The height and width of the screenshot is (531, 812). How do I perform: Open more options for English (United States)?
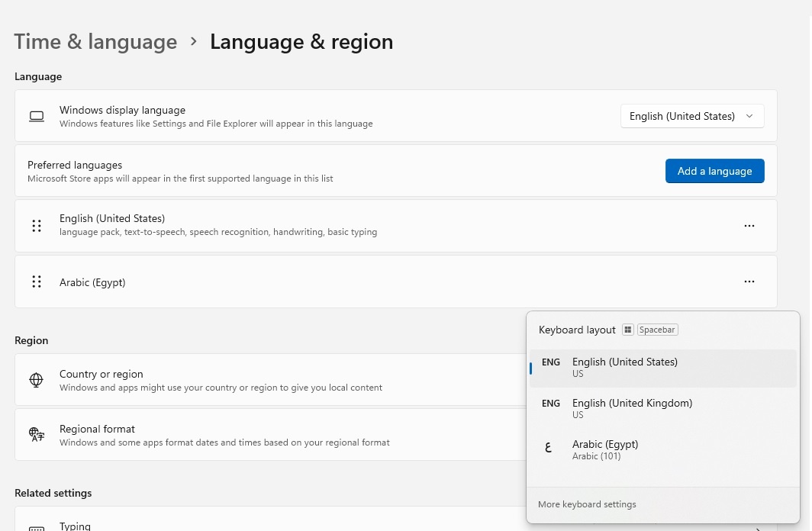coord(749,226)
